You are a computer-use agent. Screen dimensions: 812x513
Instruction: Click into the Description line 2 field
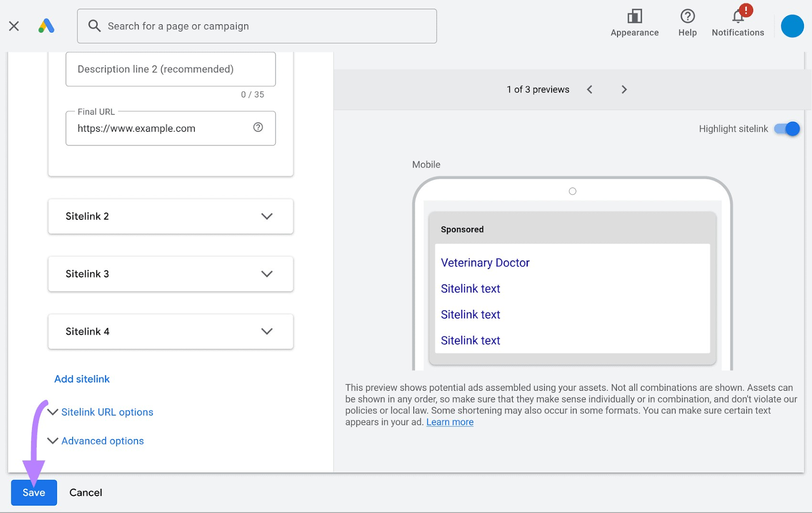(170, 69)
